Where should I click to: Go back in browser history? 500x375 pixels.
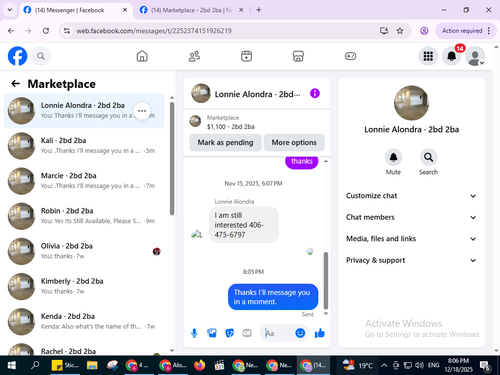(11, 31)
